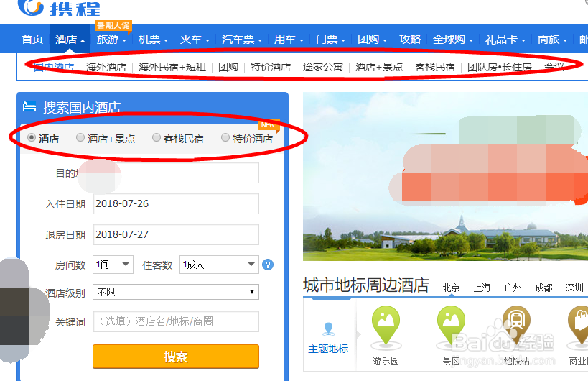Image resolution: width=588 pixels, height=381 pixels.
Task: Click the Ctrip logo icon
Action: click(31, 6)
